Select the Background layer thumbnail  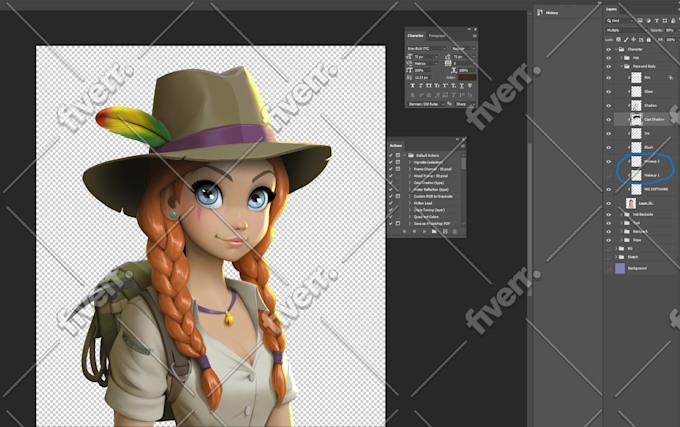coord(620,268)
